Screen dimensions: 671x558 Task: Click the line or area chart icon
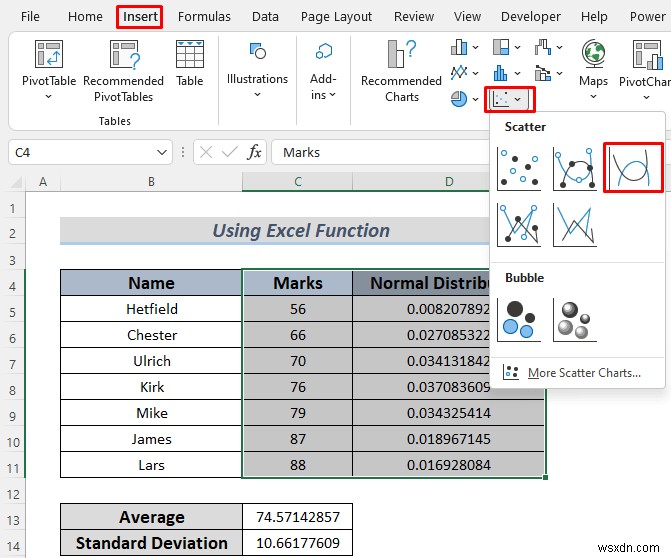click(459, 73)
